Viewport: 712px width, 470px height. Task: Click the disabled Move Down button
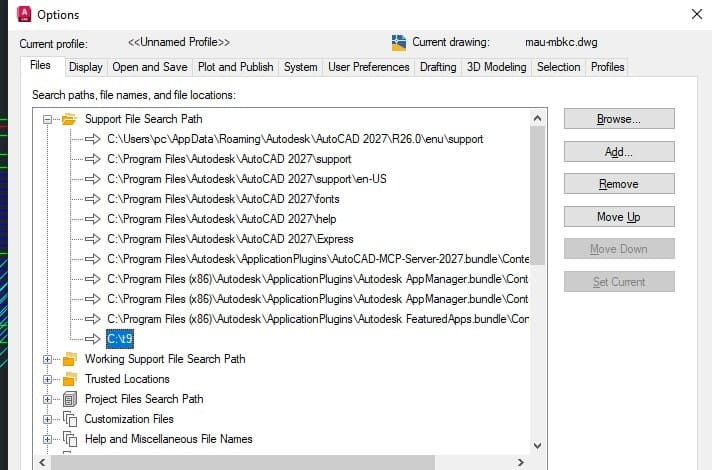(619, 249)
